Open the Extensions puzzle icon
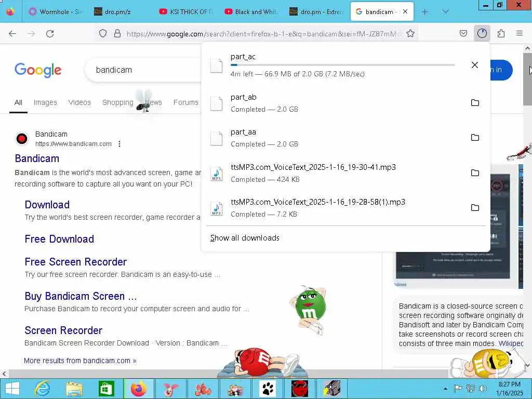The image size is (532, 399). tap(501, 33)
